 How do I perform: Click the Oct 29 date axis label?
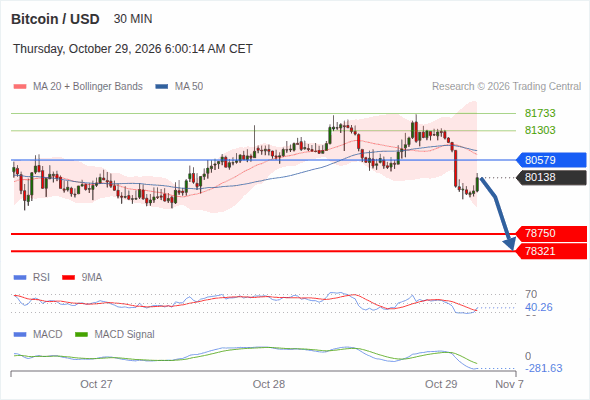(x=441, y=384)
